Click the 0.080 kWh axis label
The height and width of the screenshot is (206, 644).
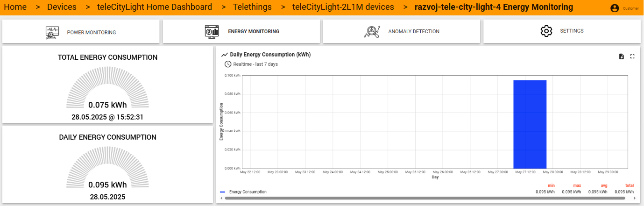pyautogui.click(x=233, y=94)
